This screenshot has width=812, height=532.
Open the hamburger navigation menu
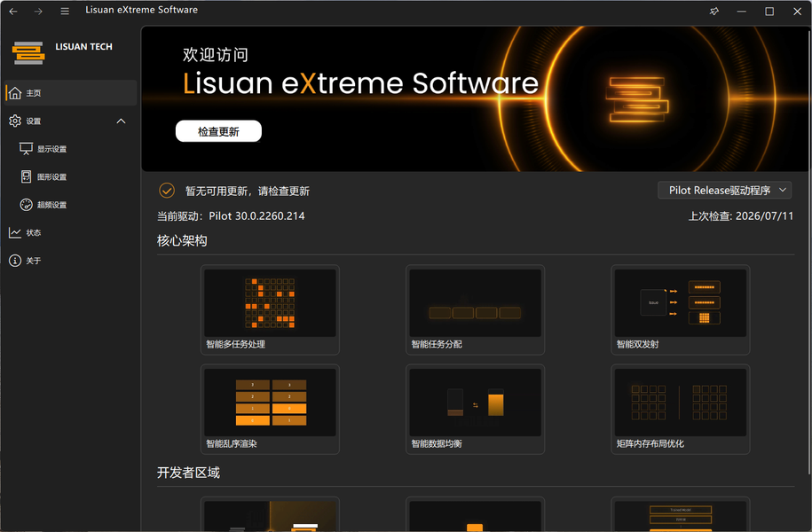[65, 11]
